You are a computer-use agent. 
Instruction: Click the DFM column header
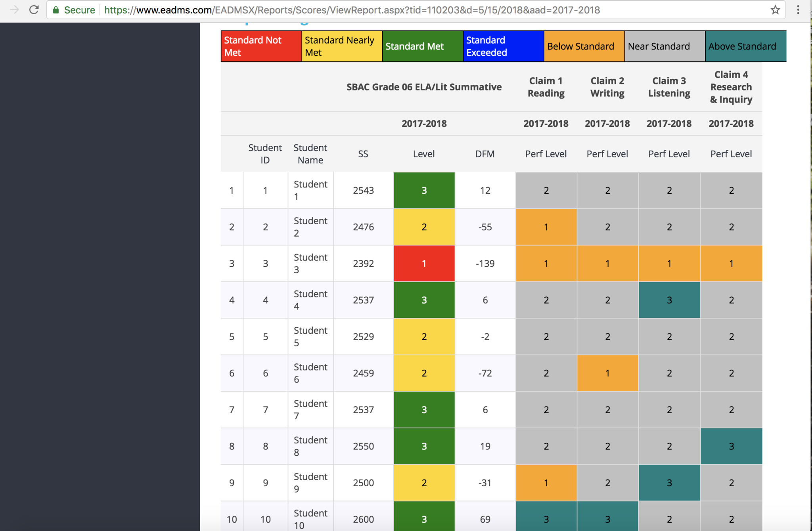(485, 154)
